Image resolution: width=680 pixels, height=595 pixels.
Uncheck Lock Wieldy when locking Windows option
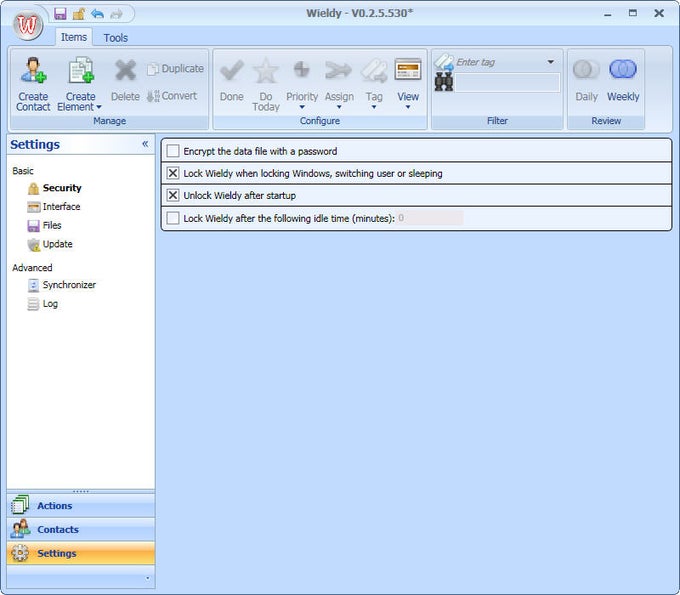[x=173, y=173]
